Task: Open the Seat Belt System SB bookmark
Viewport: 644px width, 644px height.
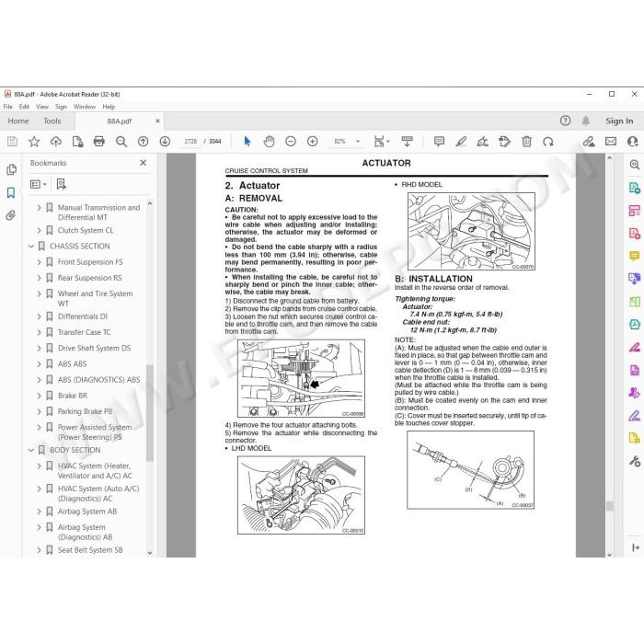Action: tap(90, 550)
